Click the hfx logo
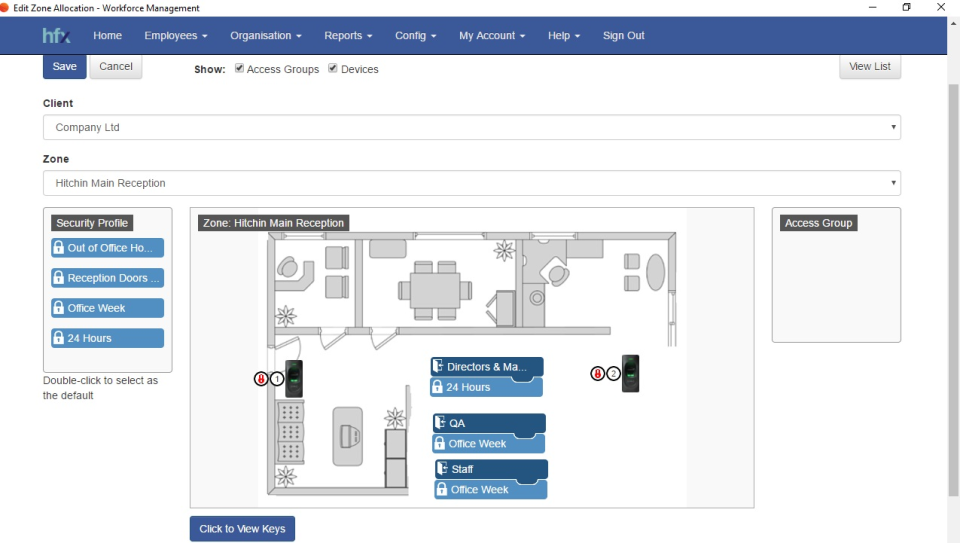960x543 pixels. pos(56,36)
